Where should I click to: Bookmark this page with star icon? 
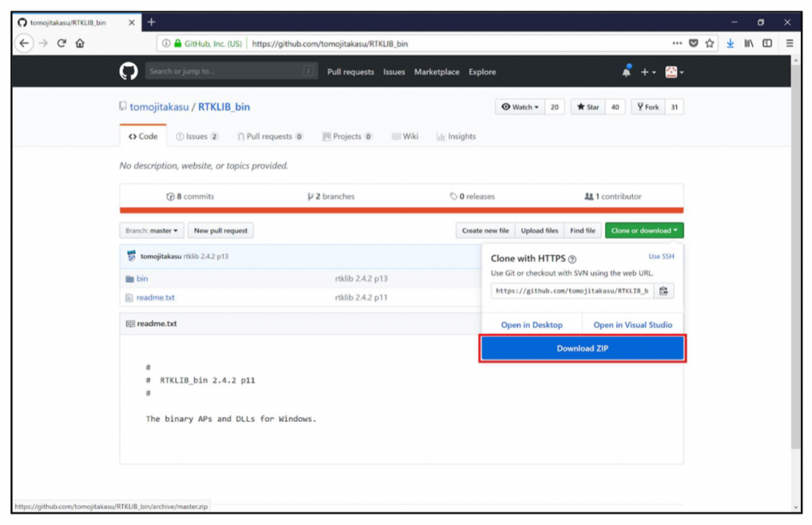click(710, 44)
